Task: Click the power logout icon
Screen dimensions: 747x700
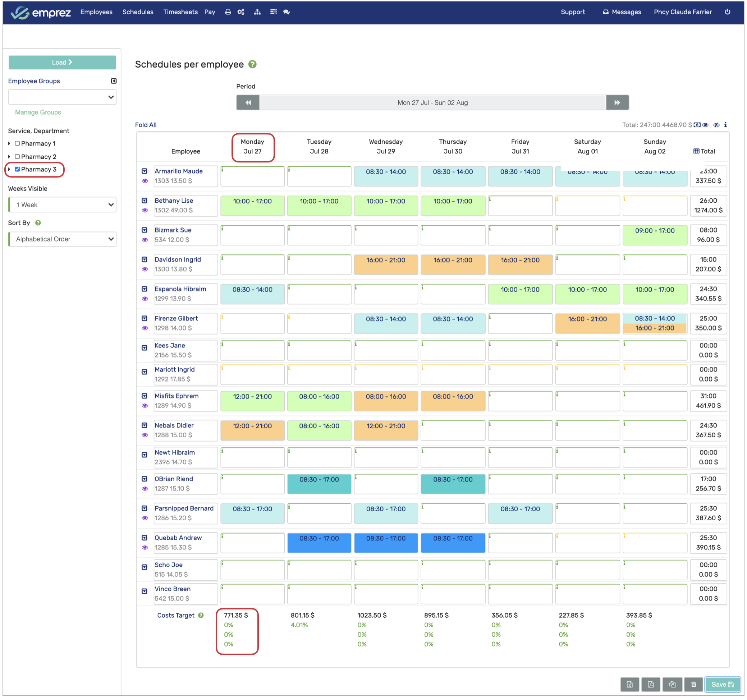Action: (727, 12)
